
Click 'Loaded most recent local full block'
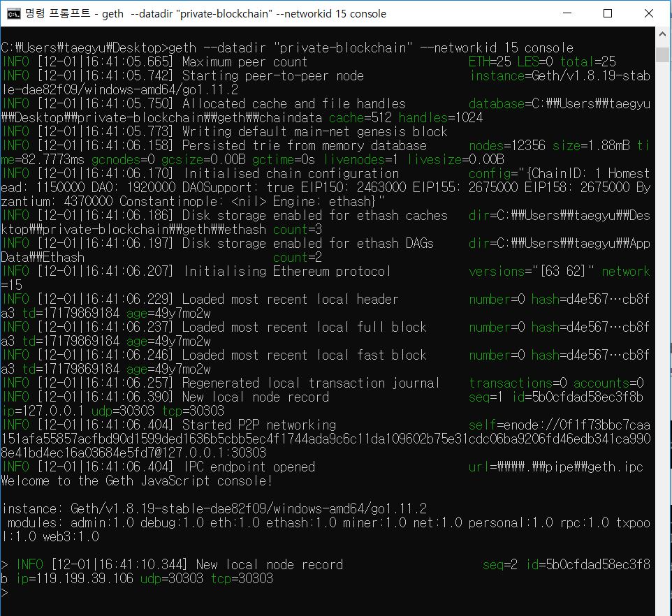point(305,328)
